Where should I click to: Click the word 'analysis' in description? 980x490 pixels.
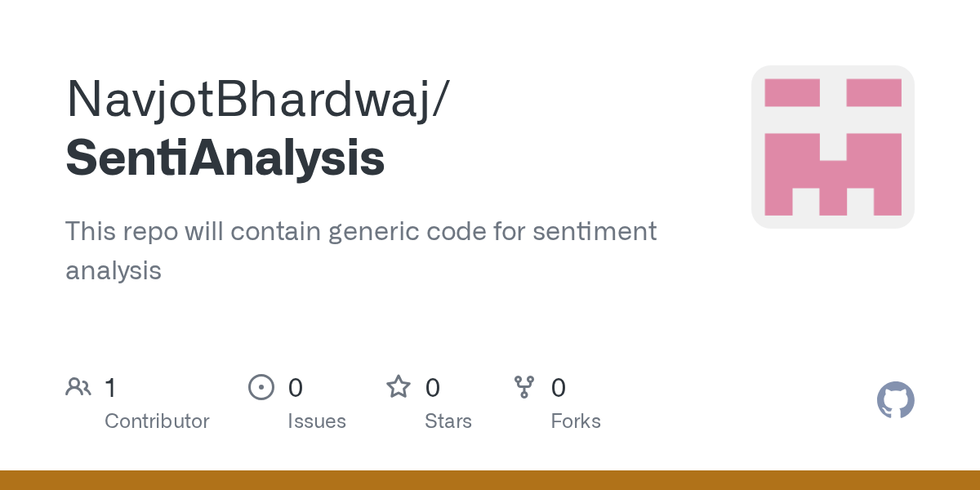tap(114, 270)
